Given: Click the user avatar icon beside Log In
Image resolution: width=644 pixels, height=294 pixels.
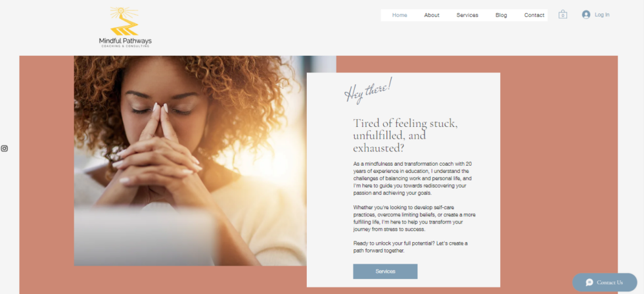Looking at the screenshot, I should click(x=586, y=14).
